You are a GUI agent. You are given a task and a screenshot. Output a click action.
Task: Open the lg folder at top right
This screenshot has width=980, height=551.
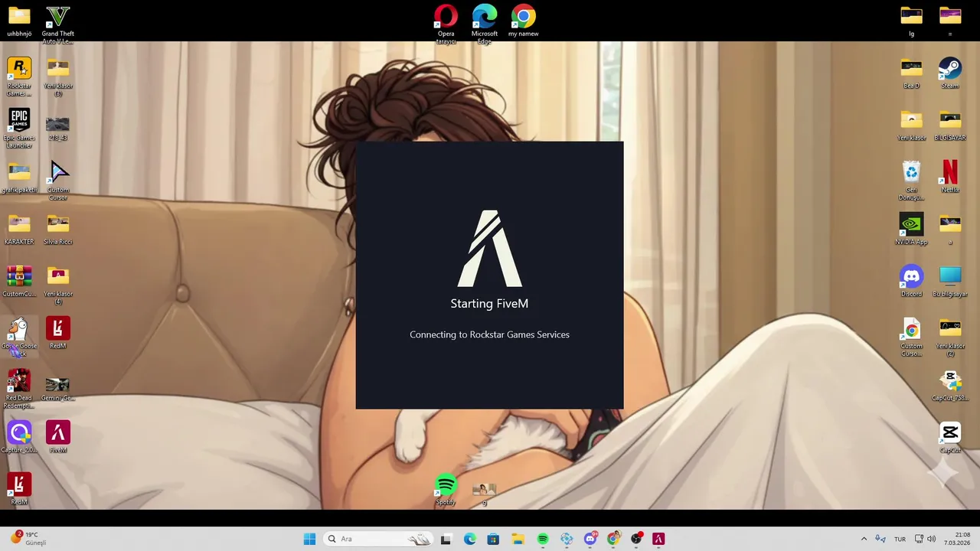[x=911, y=21]
